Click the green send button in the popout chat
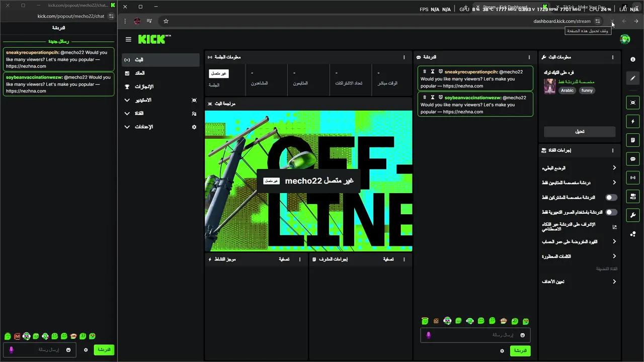644x362 pixels. [104, 350]
